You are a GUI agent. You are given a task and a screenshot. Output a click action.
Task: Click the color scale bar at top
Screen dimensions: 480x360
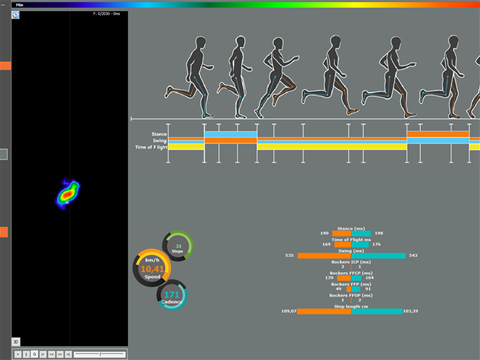tap(246, 5)
